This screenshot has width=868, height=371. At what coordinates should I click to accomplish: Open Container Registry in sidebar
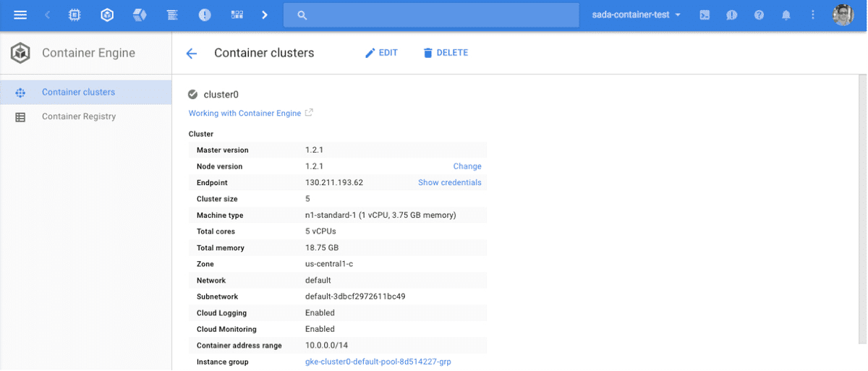tap(79, 116)
